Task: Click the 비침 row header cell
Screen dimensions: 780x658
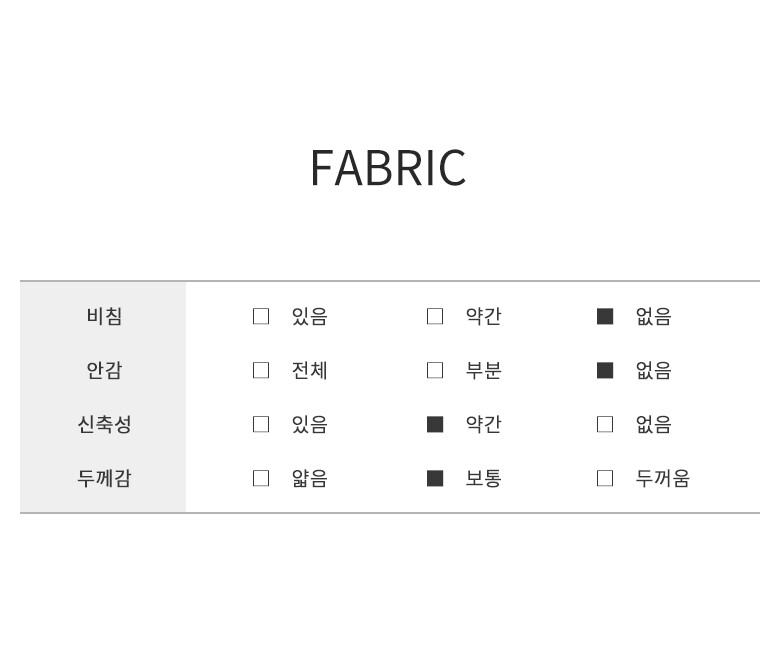Action: 104,316
